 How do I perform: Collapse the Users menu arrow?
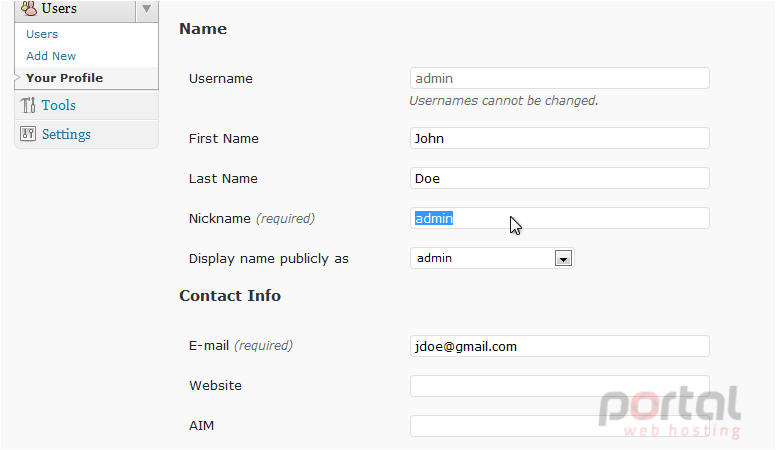coord(146,9)
